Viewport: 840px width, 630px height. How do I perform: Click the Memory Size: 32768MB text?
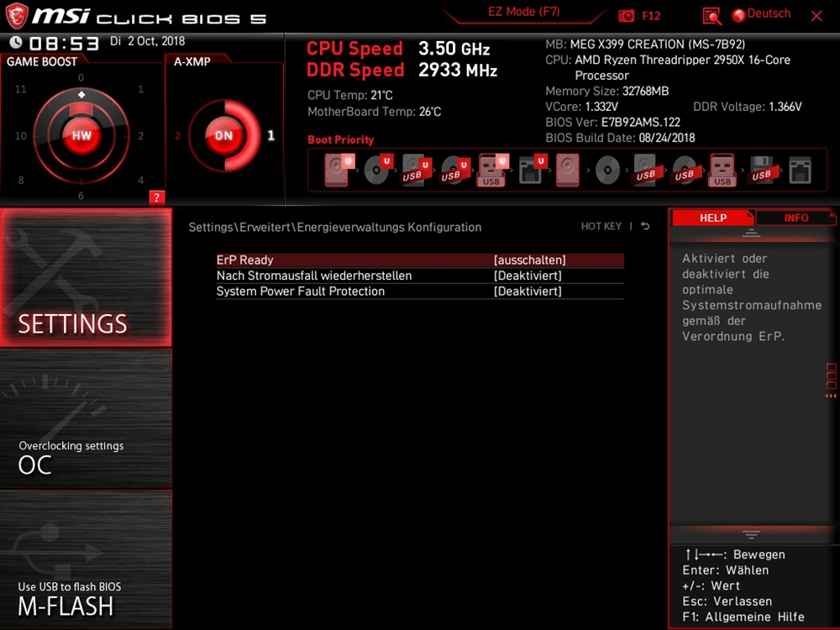(x=607, y=91)
